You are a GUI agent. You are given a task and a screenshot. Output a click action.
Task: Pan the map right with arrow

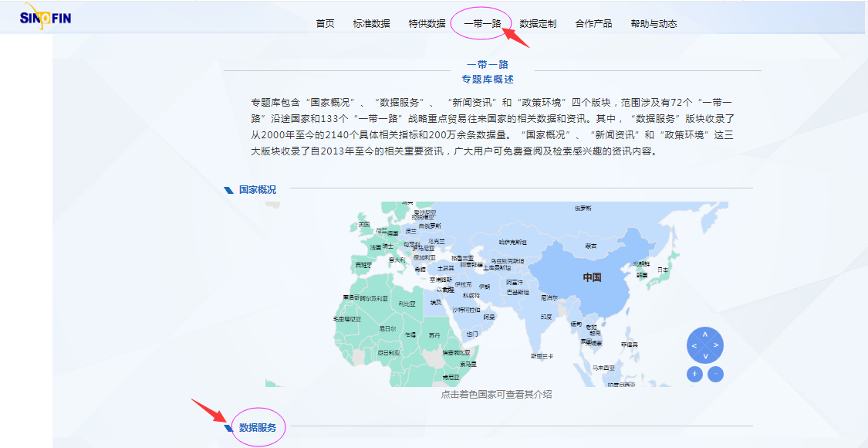(716, 345)
